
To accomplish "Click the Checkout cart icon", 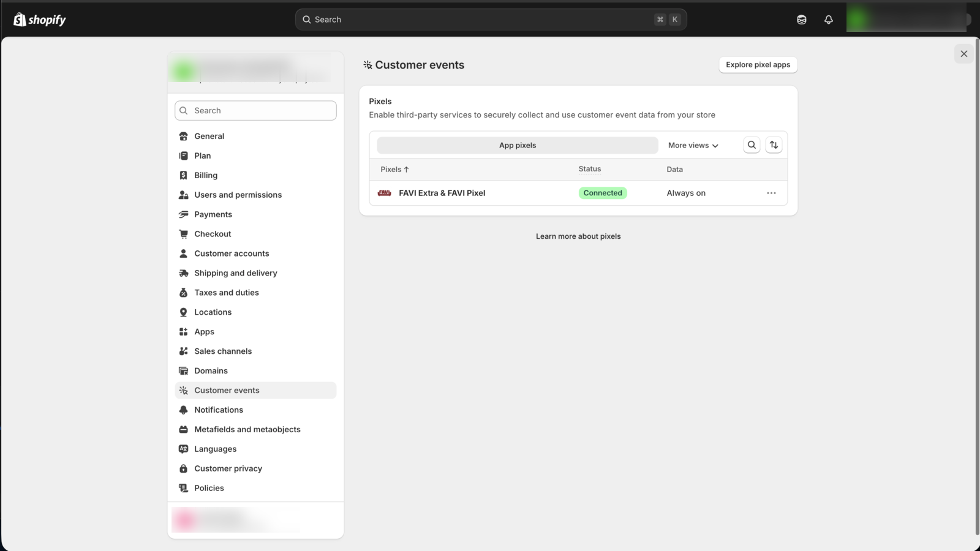I will [x=183, y=234].
